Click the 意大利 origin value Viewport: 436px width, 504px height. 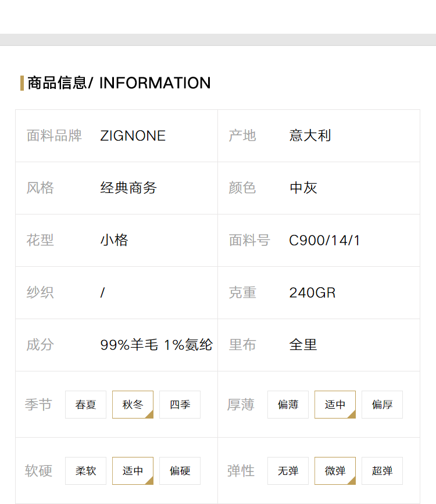click(x=310, y=135)
